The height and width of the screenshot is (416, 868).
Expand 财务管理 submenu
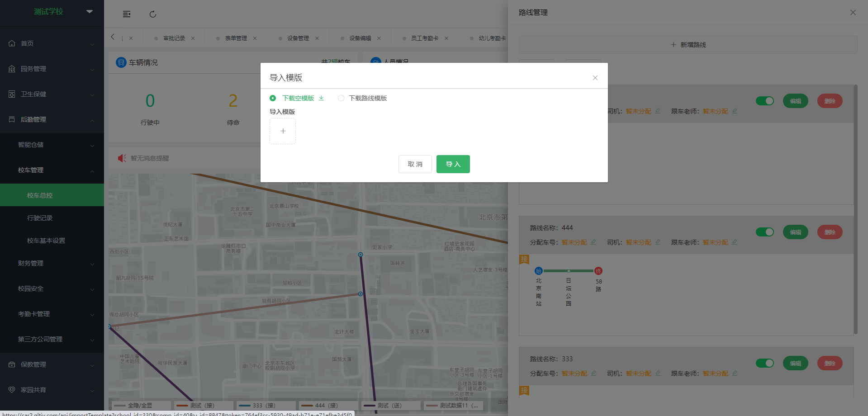point(52,263)
